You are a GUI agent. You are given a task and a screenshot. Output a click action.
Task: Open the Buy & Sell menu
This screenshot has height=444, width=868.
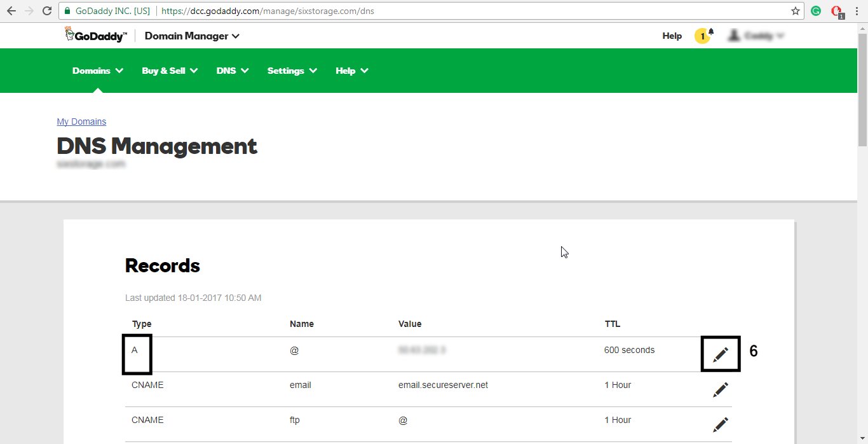click(x=170, y=71)
